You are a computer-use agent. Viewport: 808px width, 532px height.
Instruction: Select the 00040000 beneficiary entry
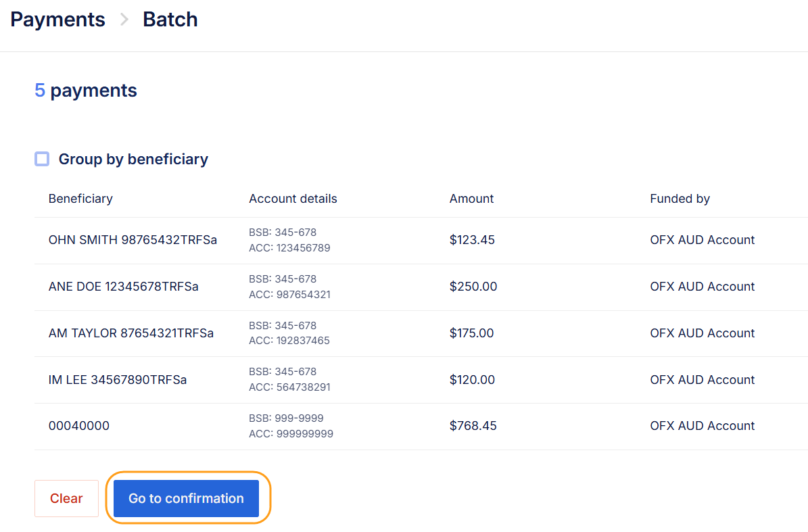click(x=79, y=426)
